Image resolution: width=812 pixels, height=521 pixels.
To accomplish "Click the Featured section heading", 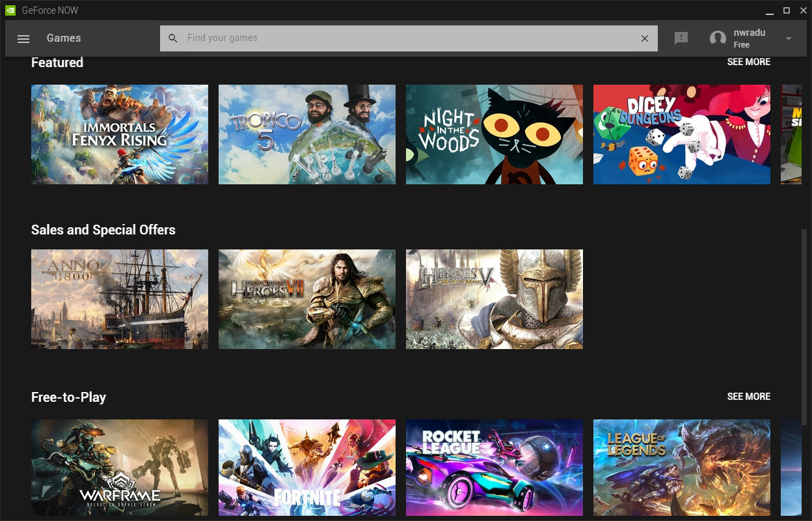I will 57,63.
